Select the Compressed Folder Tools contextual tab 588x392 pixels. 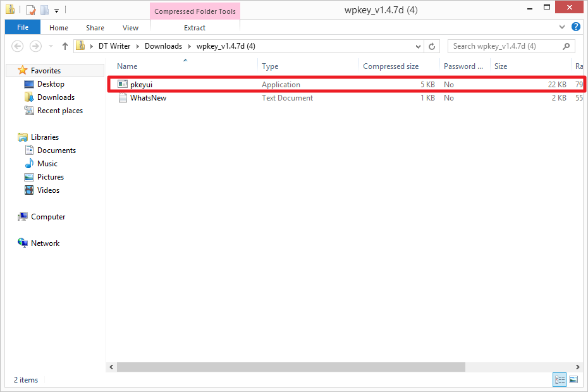click(195, 11)
